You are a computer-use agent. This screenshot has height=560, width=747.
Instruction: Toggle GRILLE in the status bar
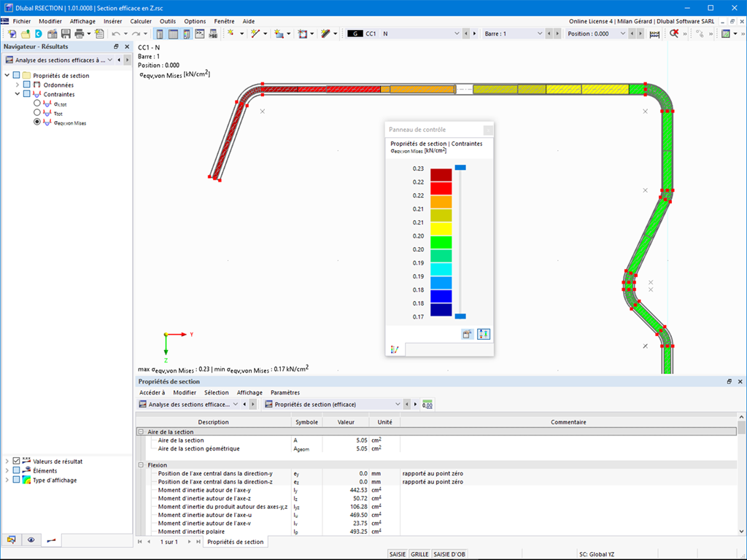pos(419,554)
